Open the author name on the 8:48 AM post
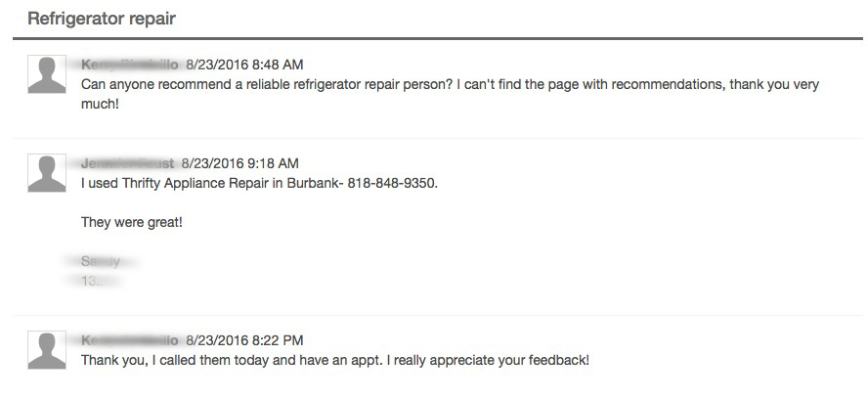This screenshot has height=400, width=868. [129, 66]
